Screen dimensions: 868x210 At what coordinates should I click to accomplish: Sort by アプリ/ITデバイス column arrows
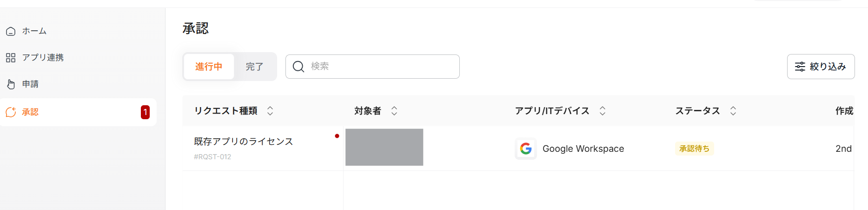pyautogui.click(x=603, y=111)
